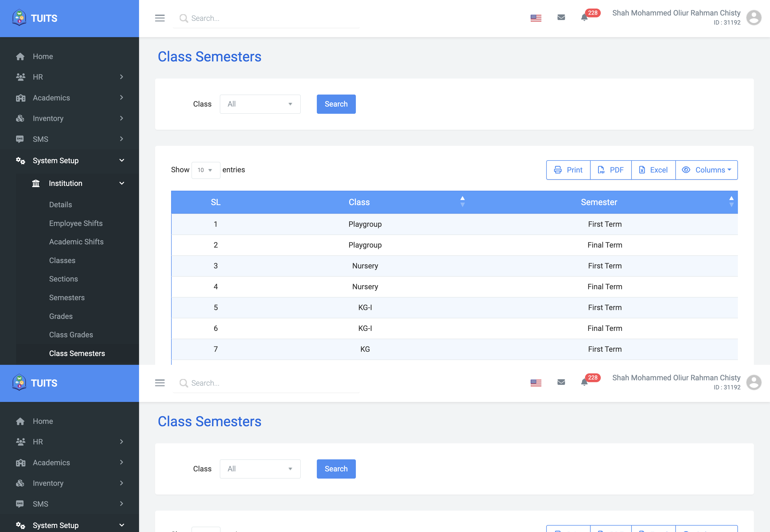770x532 pixels.
Task: Click the US flag language icon
Action: click(x=536, y=18)
